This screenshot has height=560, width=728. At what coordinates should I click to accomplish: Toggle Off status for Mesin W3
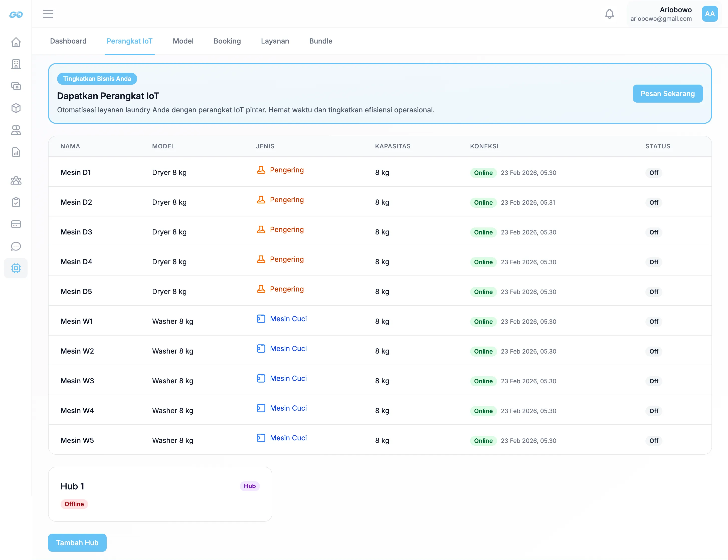(653, 381)
